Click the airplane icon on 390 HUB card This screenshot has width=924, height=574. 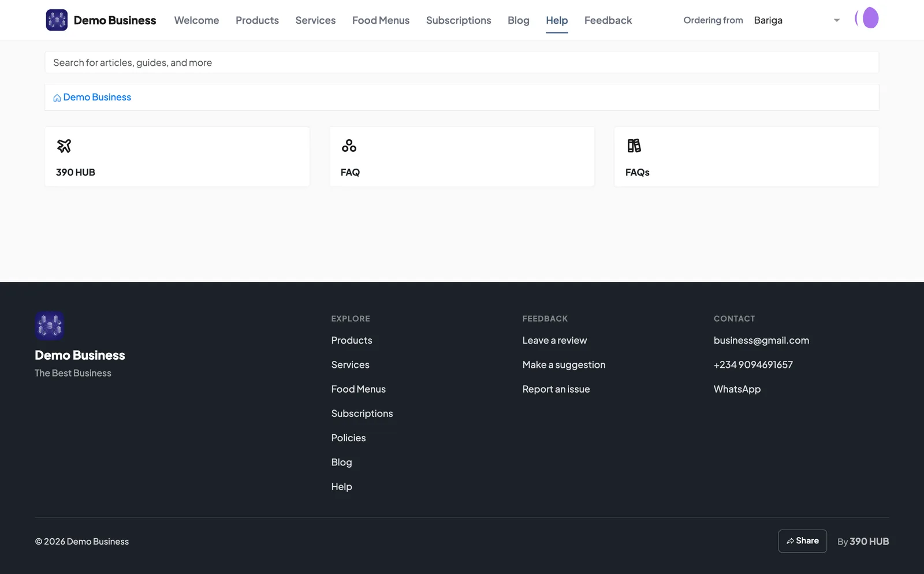(64, 146)
